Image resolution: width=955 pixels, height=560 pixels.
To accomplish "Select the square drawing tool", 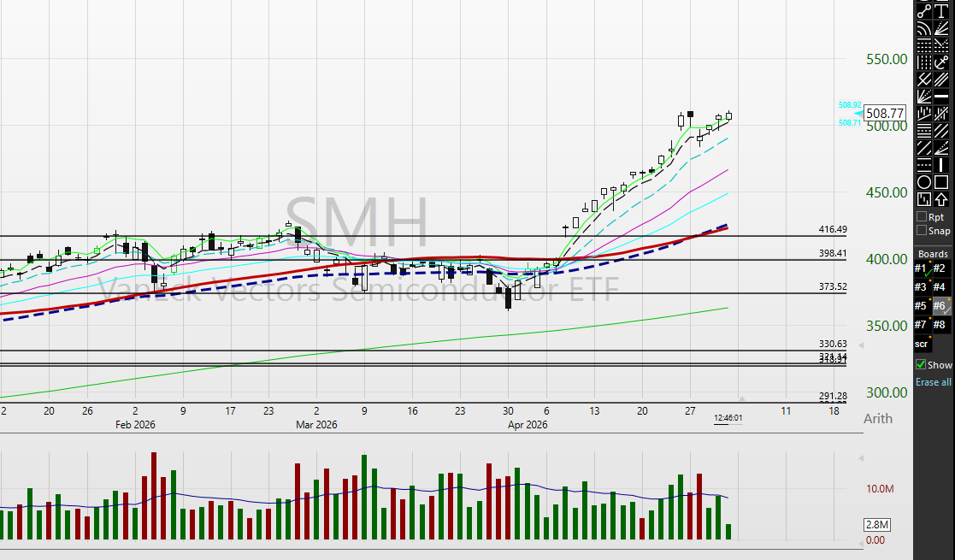I will click(941, 182).
